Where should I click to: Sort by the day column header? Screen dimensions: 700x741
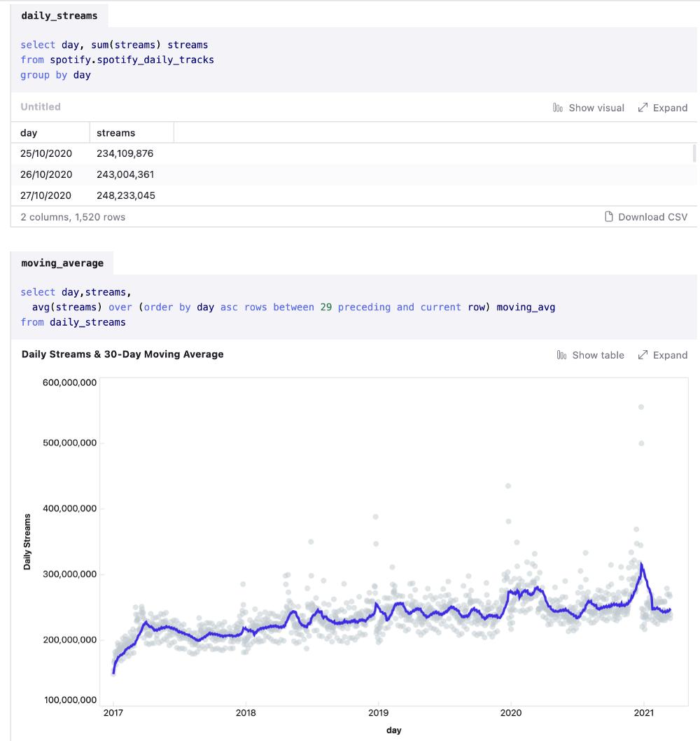tap(29, 133)
